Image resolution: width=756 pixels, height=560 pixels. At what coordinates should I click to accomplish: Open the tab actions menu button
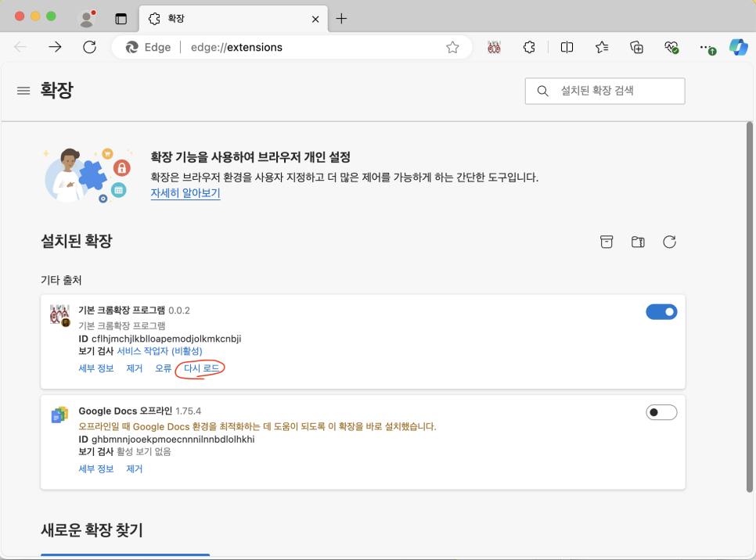click(121, 18)
